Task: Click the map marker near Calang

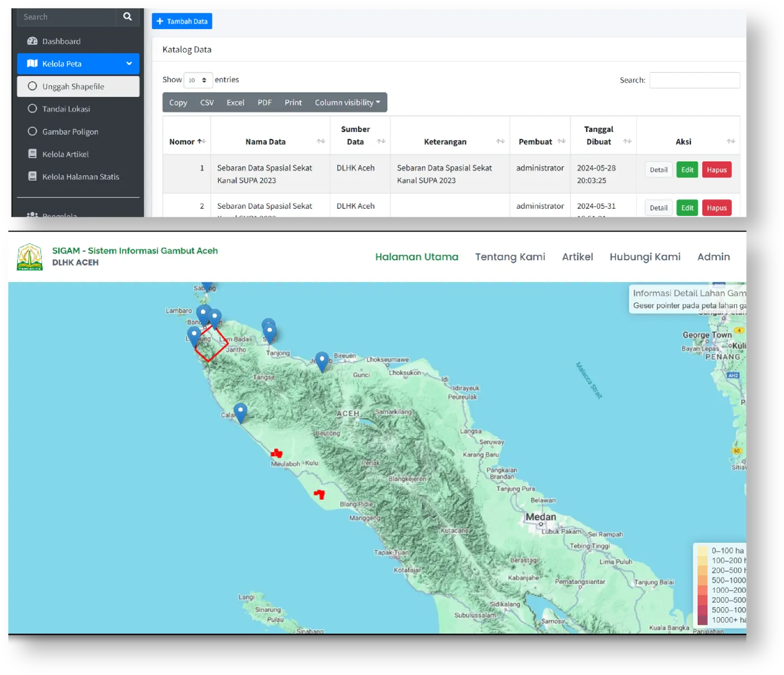Action: (x=240, y=412)
